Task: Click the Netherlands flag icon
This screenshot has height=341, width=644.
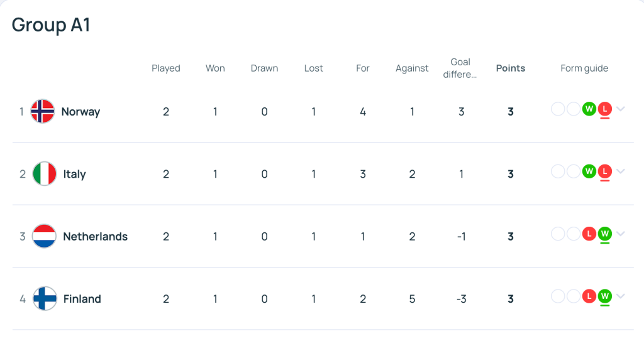Action: pos(44,237)
